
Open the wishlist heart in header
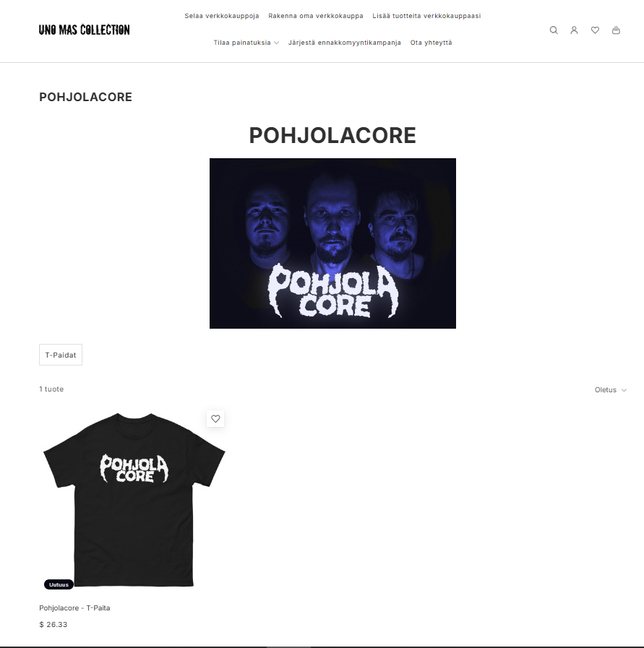[595, 30]
